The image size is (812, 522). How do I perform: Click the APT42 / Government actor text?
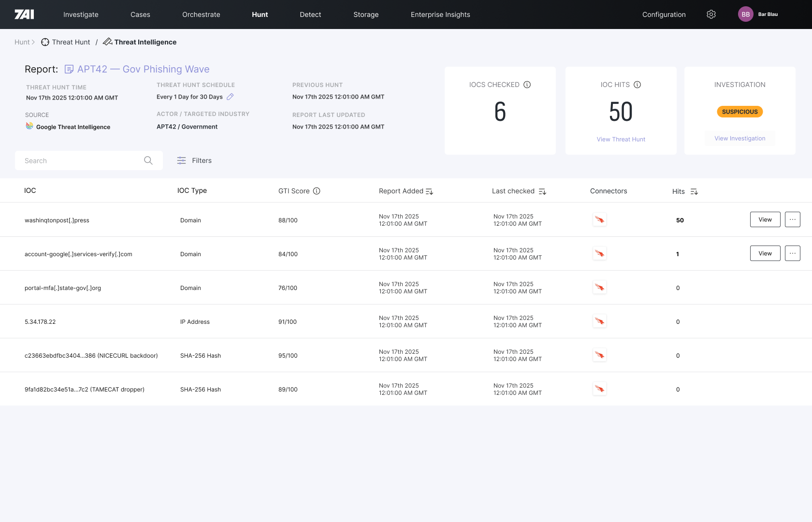pos(187,127)
